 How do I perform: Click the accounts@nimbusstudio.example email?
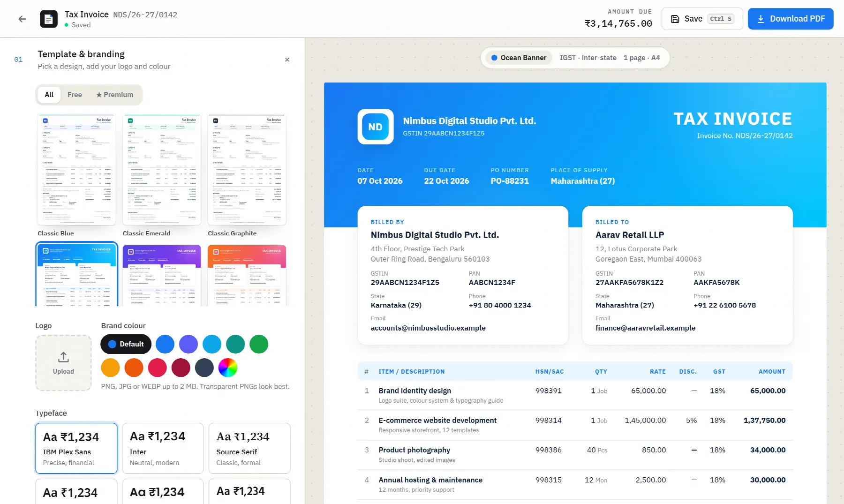coord(428,328)
